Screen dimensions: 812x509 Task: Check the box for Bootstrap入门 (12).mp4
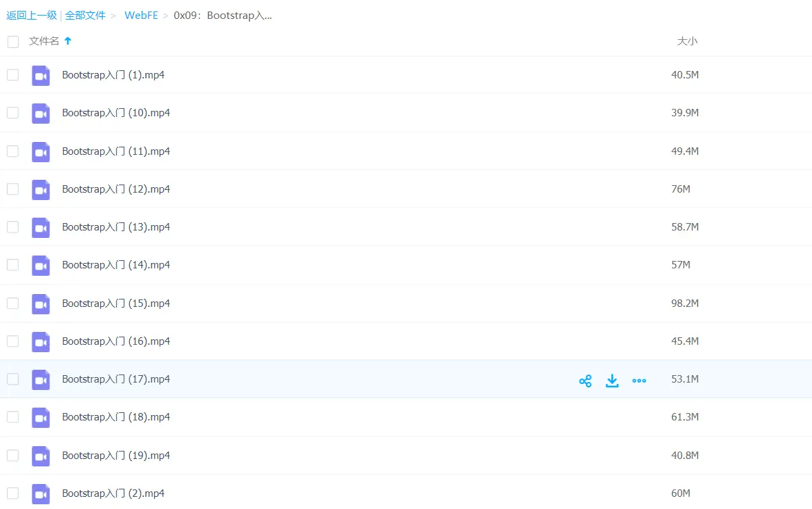[13, 189]
